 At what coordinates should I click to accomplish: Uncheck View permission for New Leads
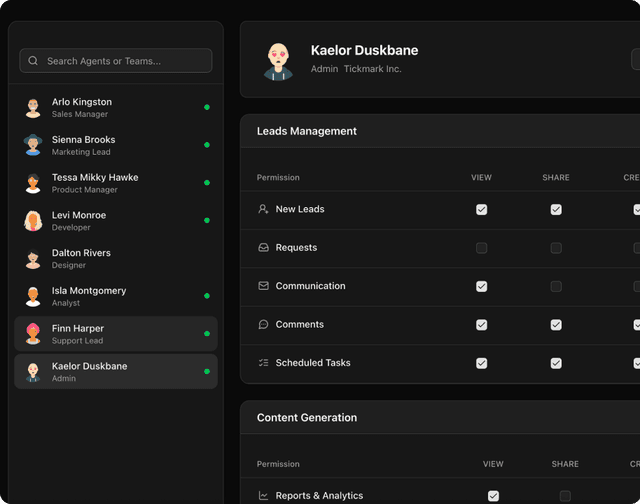[x=481, y=210]
